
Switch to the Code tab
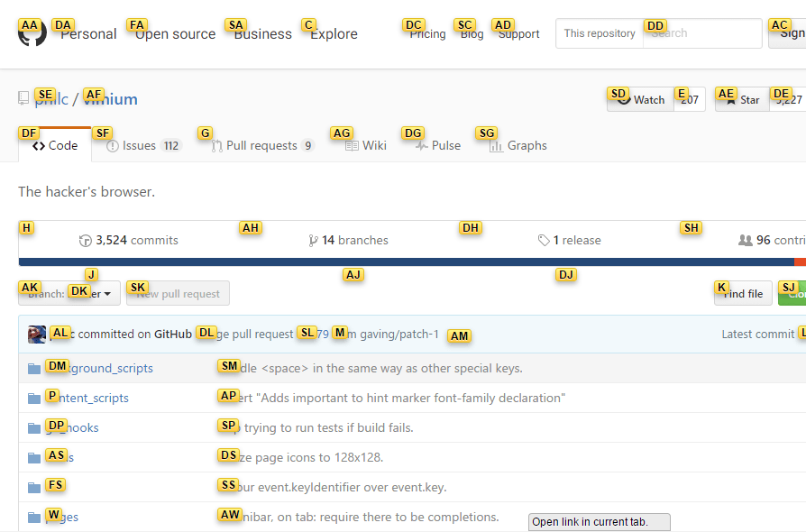tap(55, 145)
